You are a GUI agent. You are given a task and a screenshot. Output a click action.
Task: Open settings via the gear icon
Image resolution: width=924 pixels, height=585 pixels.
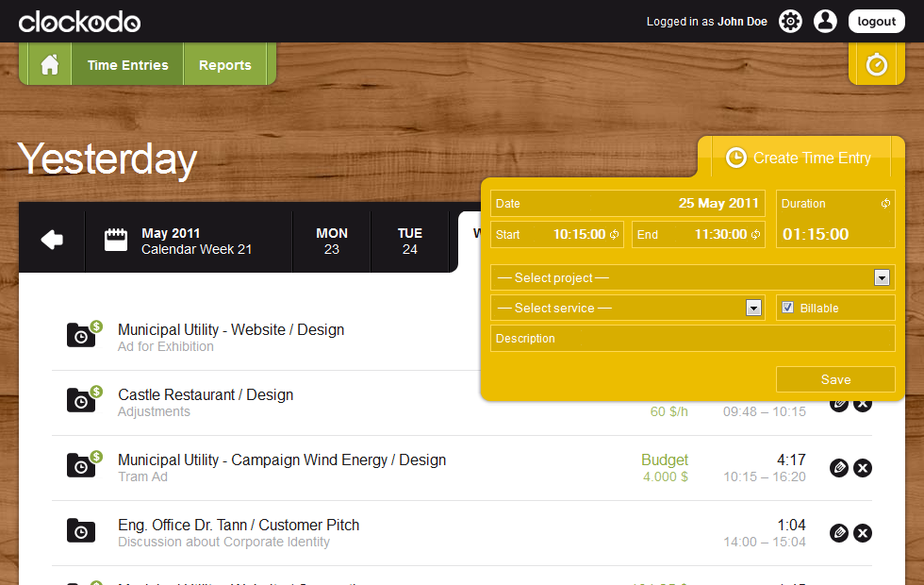(x=790, y=21)
